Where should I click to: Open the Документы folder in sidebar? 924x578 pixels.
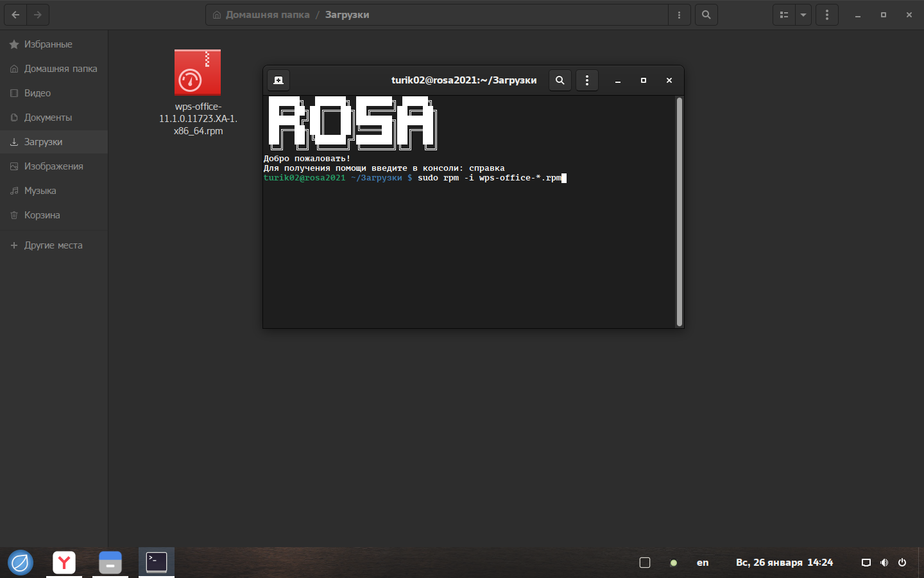point(48,118)
